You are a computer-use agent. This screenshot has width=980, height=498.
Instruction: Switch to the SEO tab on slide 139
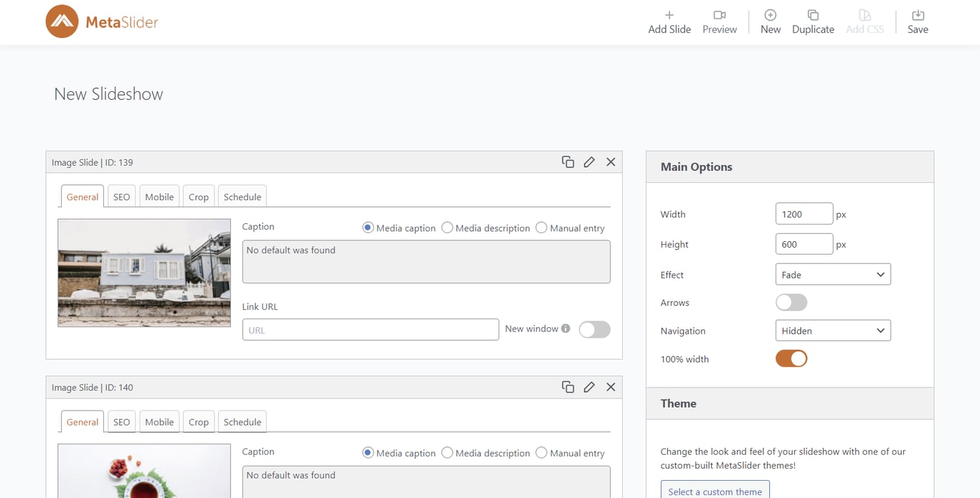tap(121, 195)
